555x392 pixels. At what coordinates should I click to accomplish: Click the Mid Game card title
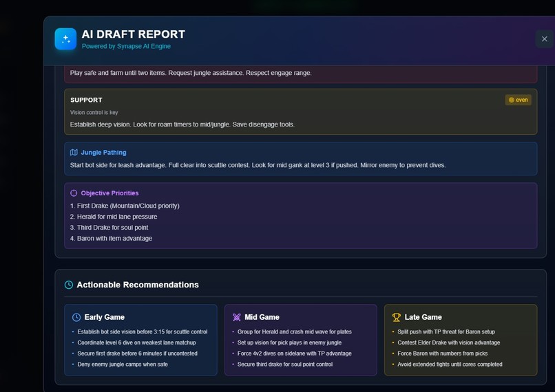262,317
